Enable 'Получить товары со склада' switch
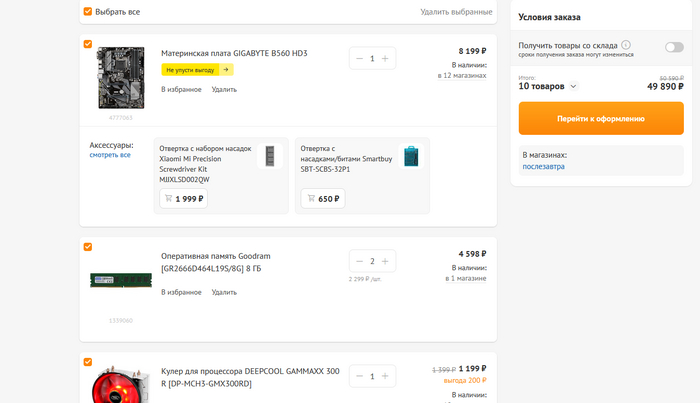700x403 pixels. coord(674,47)
